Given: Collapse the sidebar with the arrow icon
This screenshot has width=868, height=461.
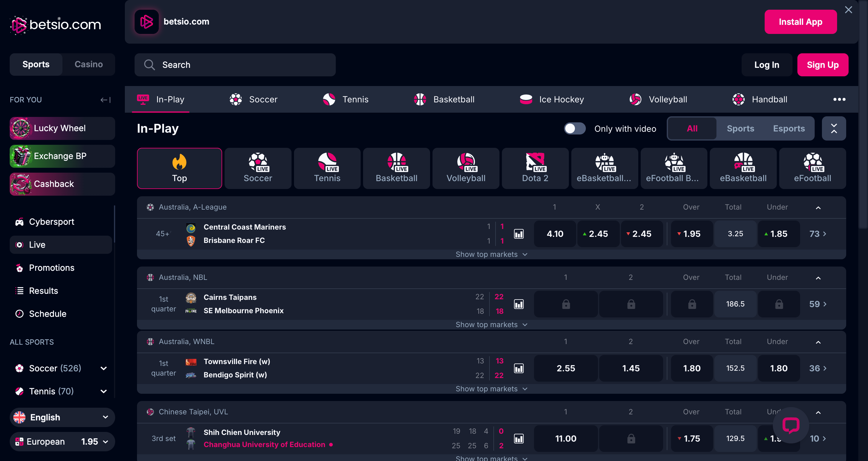Looking at the screenshot, I should [105, 100].
